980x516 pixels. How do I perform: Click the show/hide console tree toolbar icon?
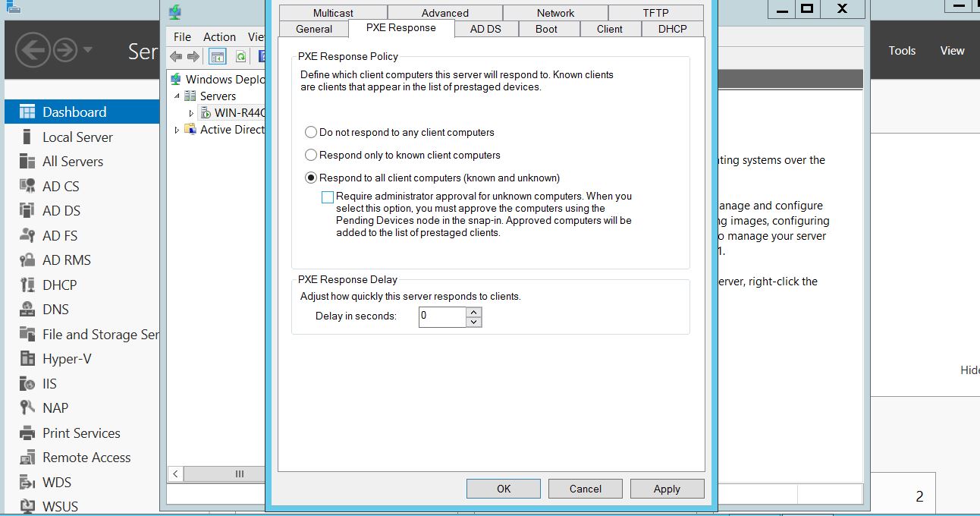click(218, 57)
